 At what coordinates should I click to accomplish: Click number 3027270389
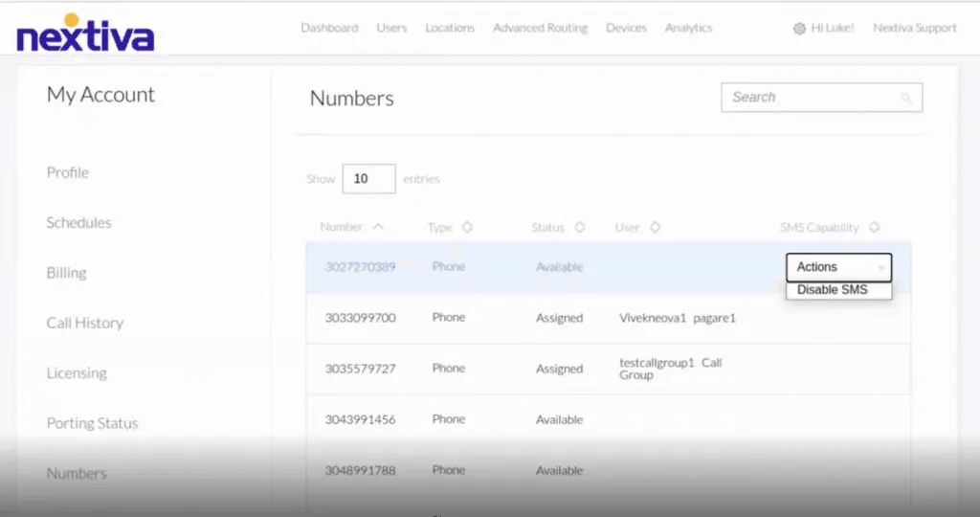pos(360,267)
